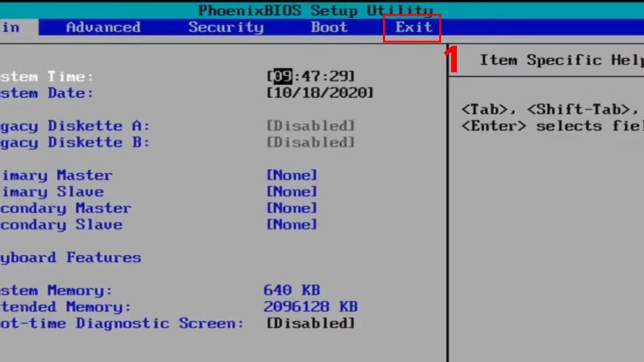Open Secondary Master None entry

click(292, 208)
